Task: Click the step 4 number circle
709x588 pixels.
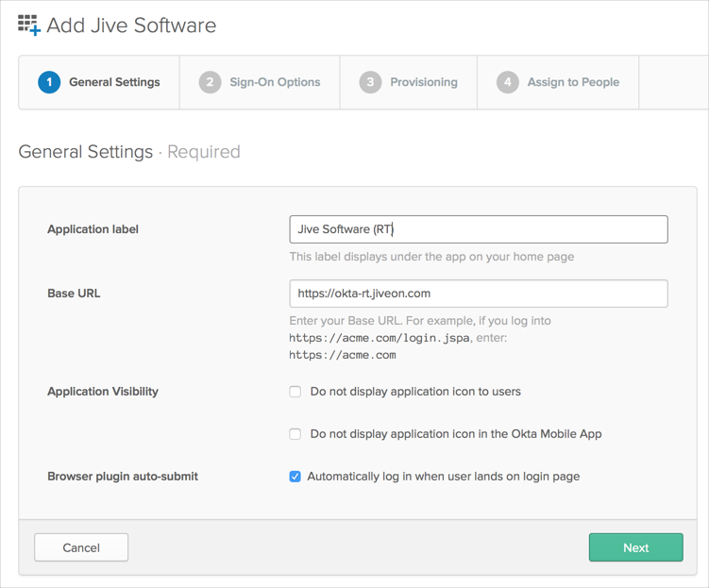Action: coord(508,82)
